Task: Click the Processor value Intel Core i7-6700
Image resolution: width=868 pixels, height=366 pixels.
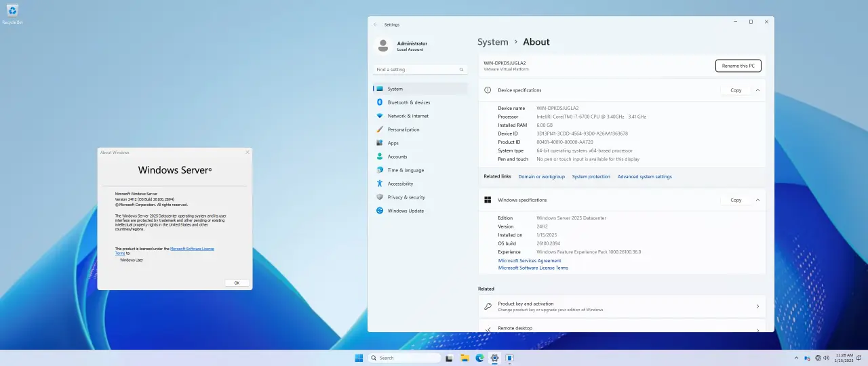Action: (x=591, y=117)
